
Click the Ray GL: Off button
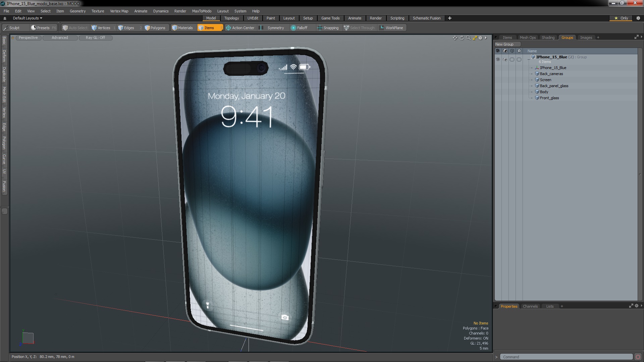click(x=95, y=38)
